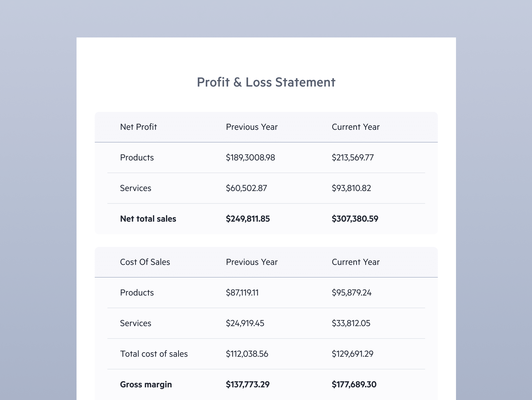
Task: Click the $213,569.77 cell
Action: (x=353, y=158)
